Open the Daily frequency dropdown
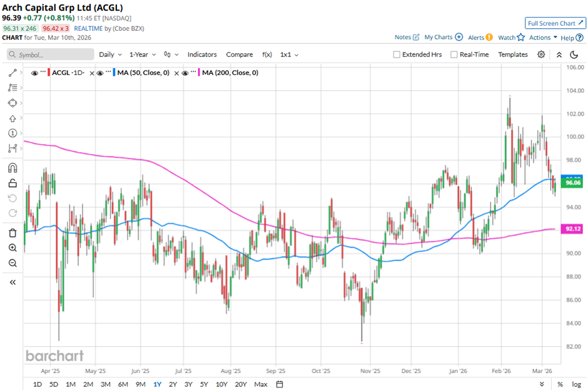 [109, 54]
